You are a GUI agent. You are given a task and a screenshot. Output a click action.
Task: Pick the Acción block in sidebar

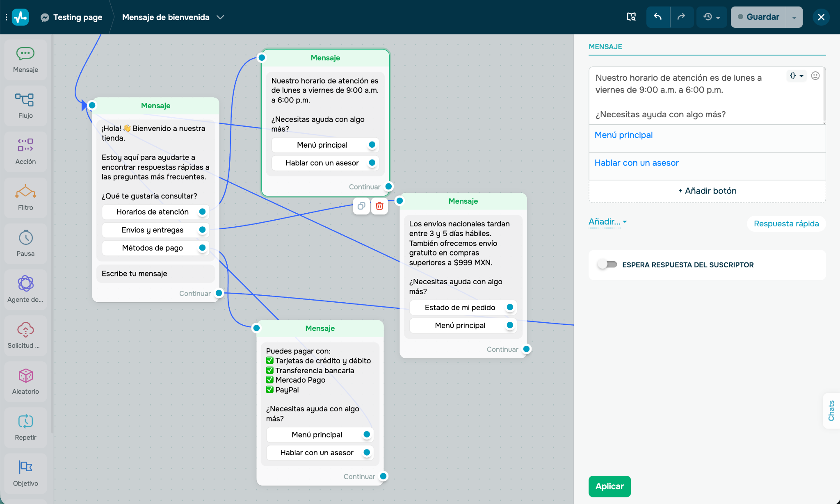(x=25, y=152)
